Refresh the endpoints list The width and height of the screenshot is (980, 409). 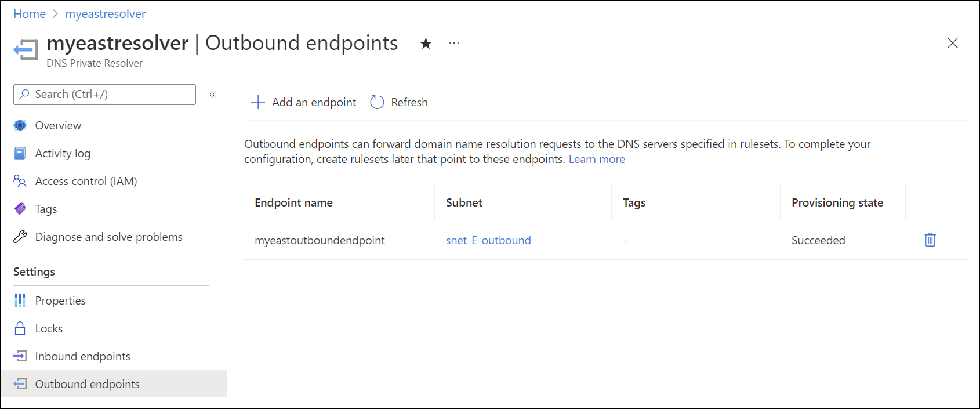[x=399, y=102]
